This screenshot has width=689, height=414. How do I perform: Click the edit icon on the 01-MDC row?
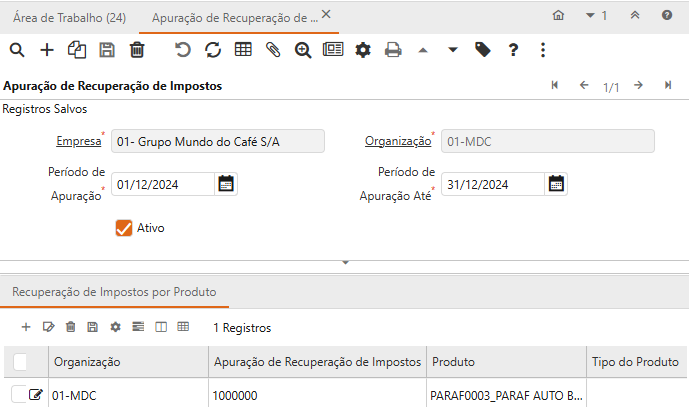[37, 395]
